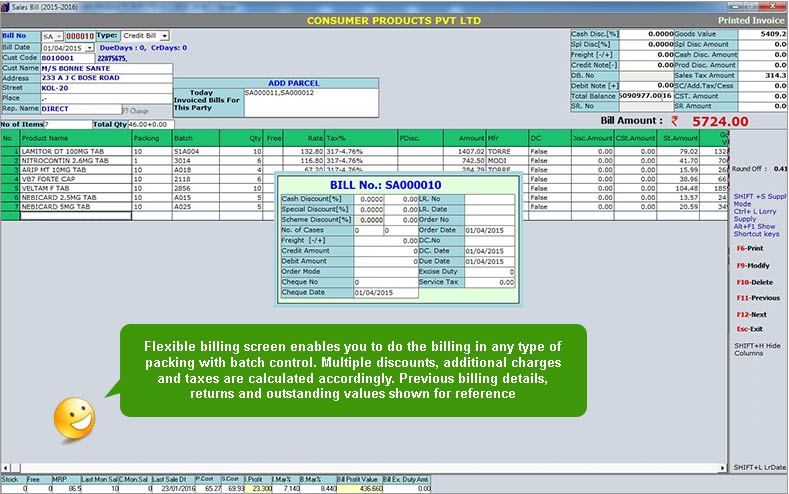Click the empty new product name cell
The height and width of the screenshot is (494, 789).
[x=75, y=216]
